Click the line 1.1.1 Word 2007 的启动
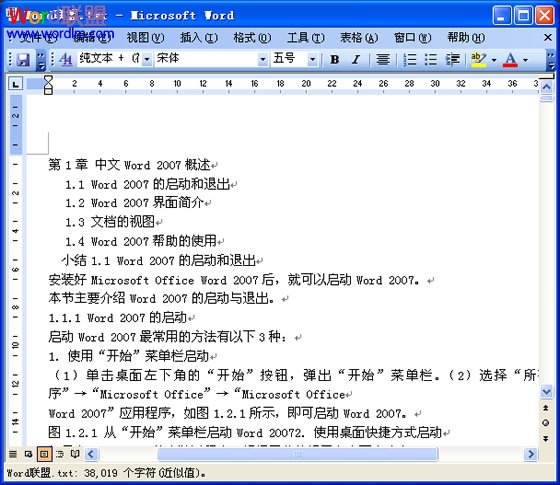Image resolution: width=560 pixels, height=485 pixels. click(x=118, y=318)
